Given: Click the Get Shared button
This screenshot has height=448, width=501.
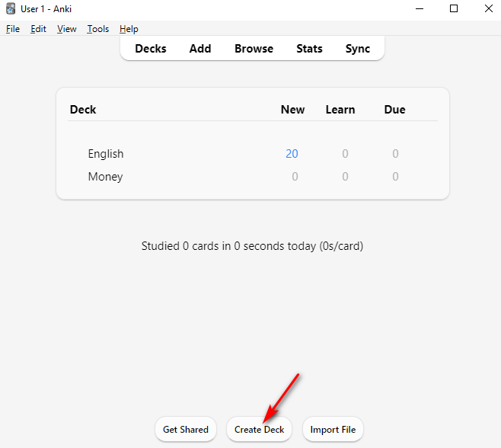Looking at the screenshot, I should click(186, 430).
